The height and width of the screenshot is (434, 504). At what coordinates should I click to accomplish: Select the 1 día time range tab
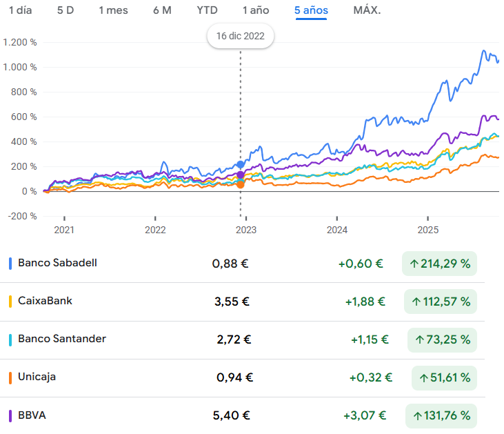click(x=21, y=10)
